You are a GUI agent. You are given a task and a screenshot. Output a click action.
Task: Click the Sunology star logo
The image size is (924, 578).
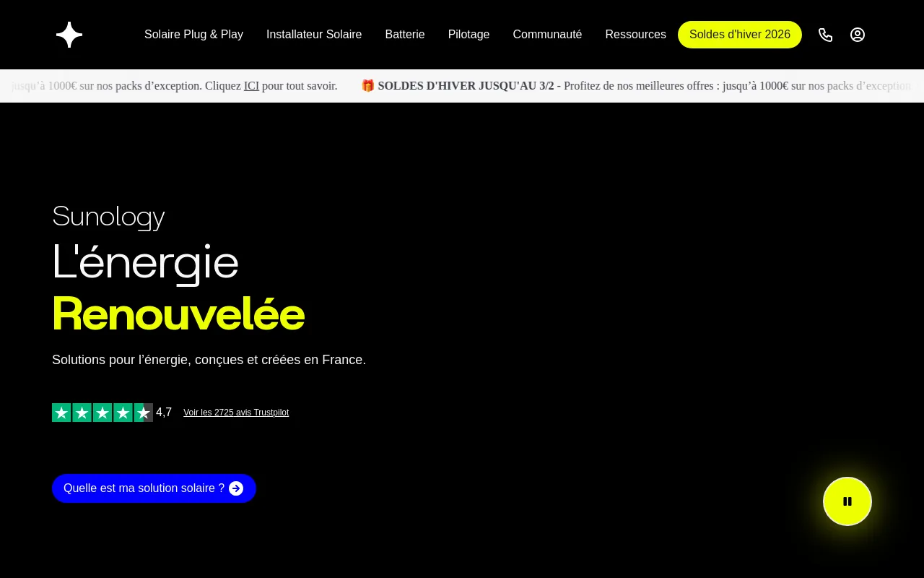click(69, 35)
